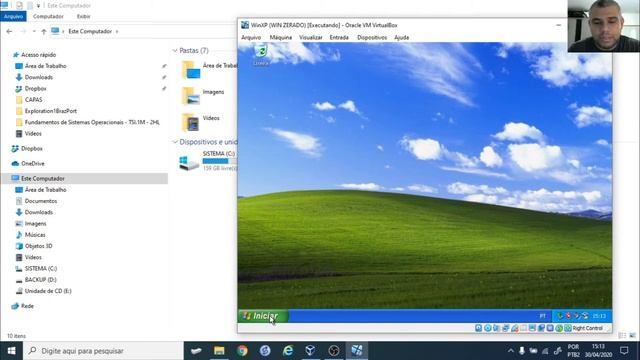Viewport: 640px width, 360px height.
Task: Select Músicas under Este Computador
Action: (x=35, y=235)
